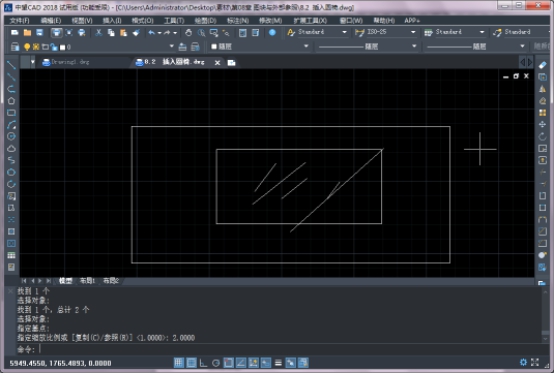Open the undo history dropdown arrow
The image size is (554, 374).
159,33
